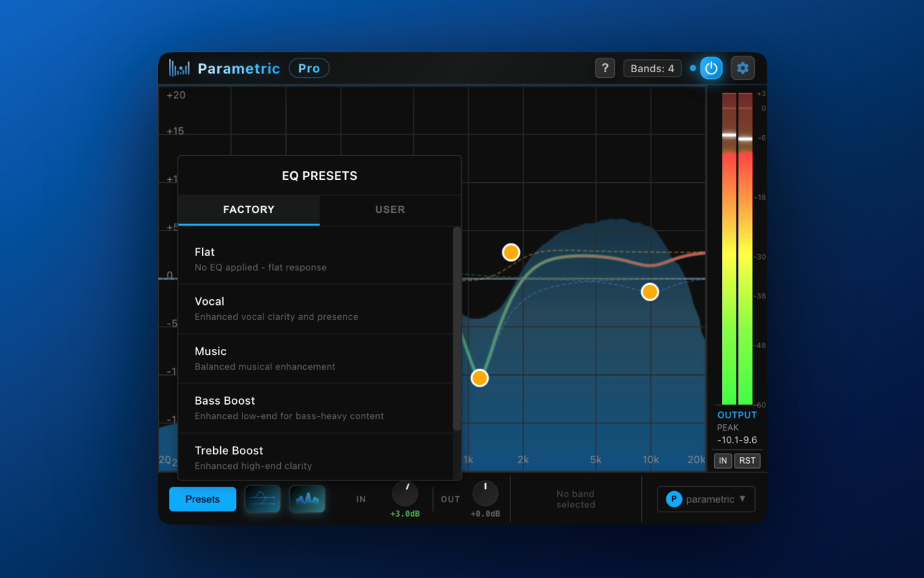Switch output meter to IN mode
This screenshot has width=924, height=578.
click(x=722, y=460)
